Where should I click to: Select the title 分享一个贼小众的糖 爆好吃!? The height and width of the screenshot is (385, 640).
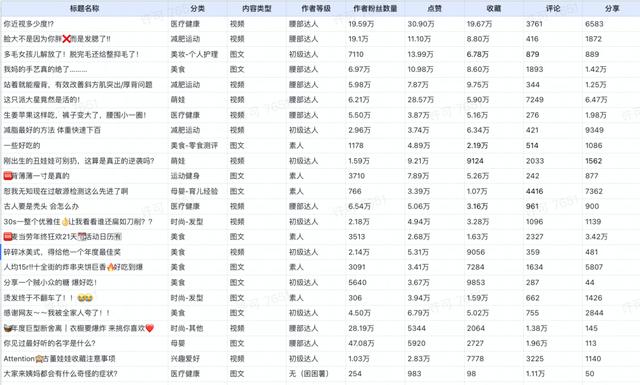[x=50, y=283]
